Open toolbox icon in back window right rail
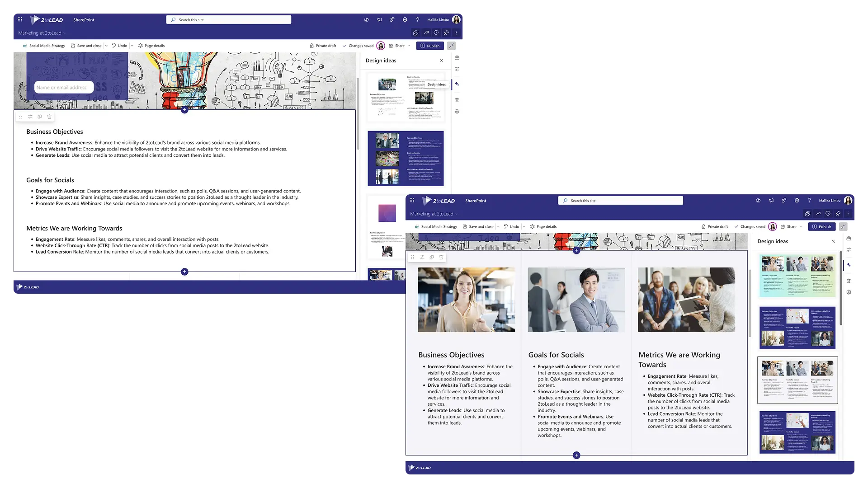Viewport: 868px width, 488px height. coord(457,58)
